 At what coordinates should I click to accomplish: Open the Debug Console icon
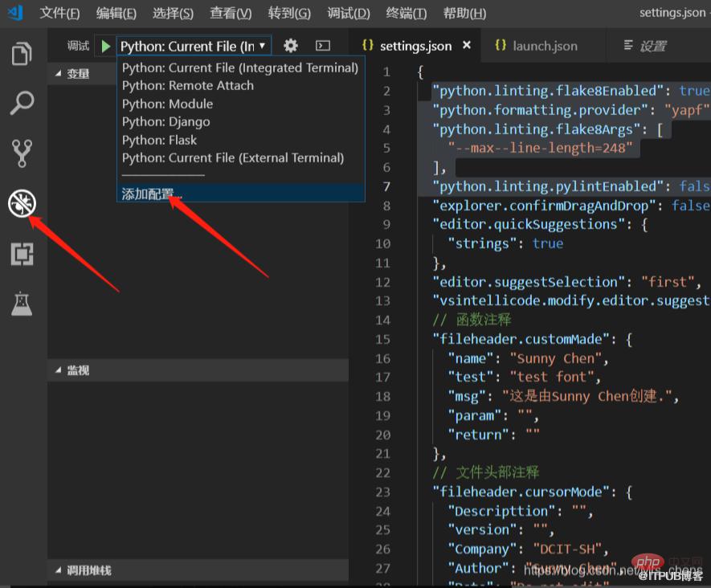click(x=323, y=46)
